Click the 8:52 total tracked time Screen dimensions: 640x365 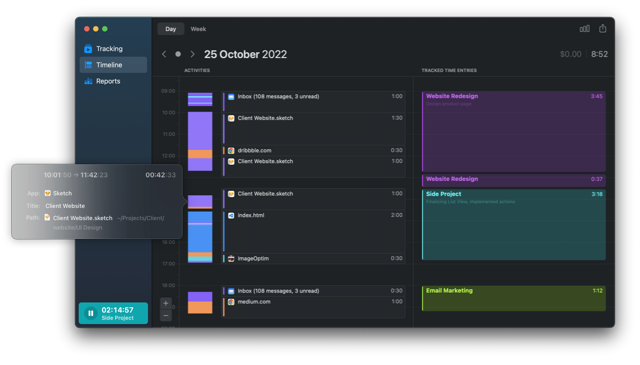point(599,54)
